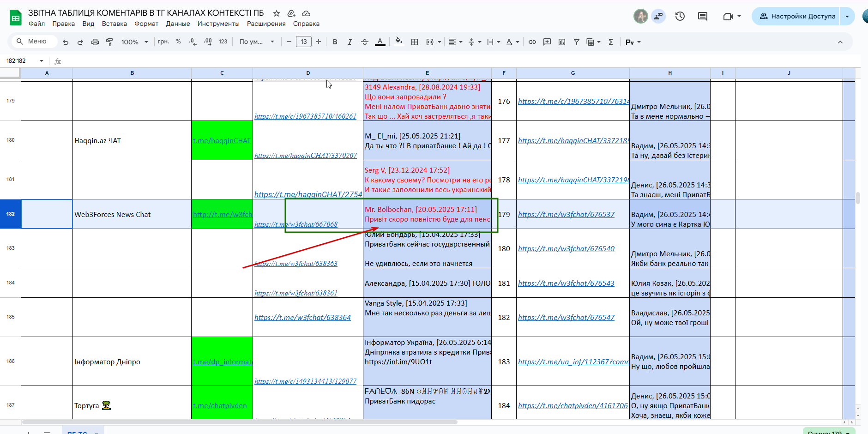Click the redo arrow icon
Image resolution: width=868 pixels, height=434 pixels.
coord(80,42)
